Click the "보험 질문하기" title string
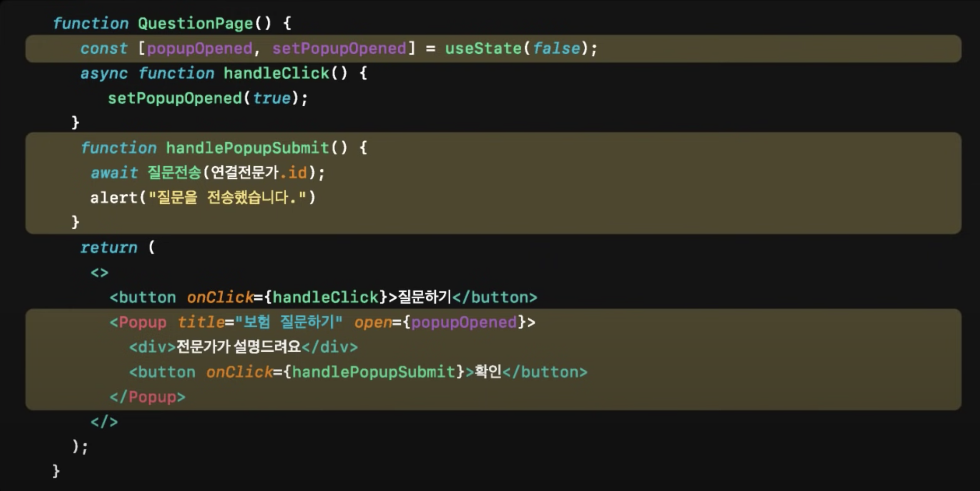Image resolution: width=980 pixels, height=491 pixels. tap(289, 322)
